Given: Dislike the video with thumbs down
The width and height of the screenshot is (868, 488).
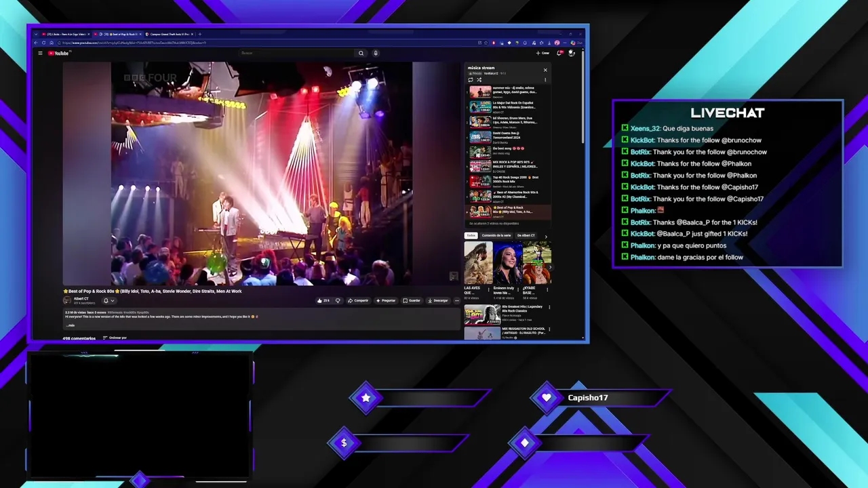Looking at the screenshot, I should point(338,300).
